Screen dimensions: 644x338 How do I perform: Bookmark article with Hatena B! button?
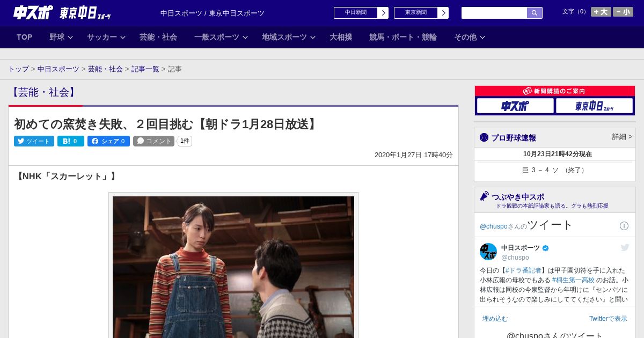(x=71, y=141)
